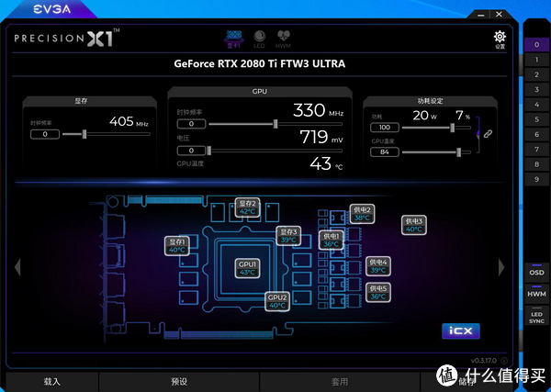Image resolution: width=551 pixels, height=392 pixels.
Task: Select the graphics card tab icon
Action: 233,39
